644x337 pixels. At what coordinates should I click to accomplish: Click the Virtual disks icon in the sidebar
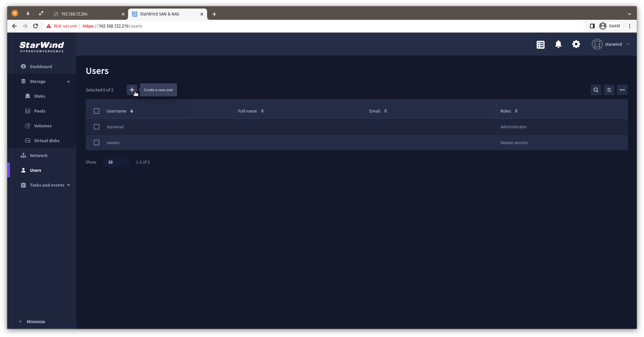pos(28,141)
